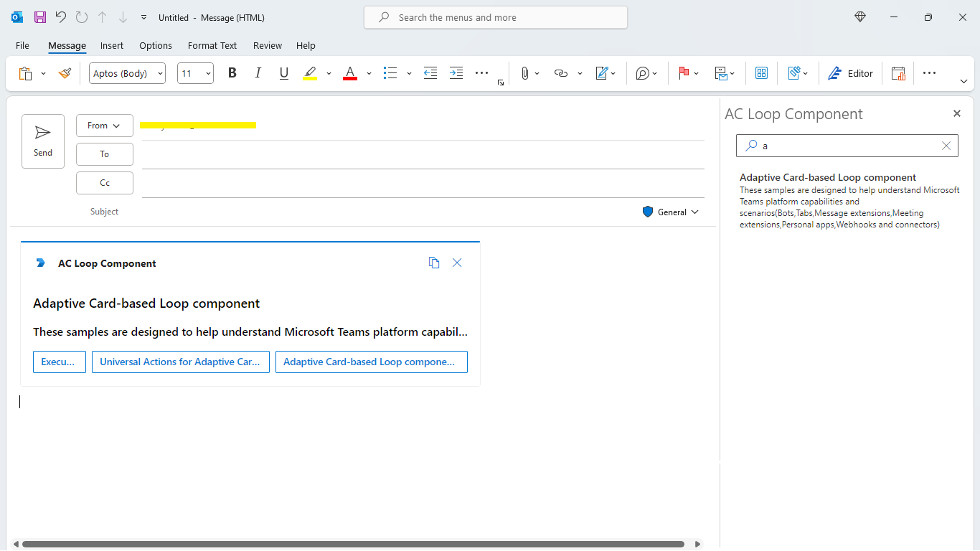Viewport: 980px width, 551px height.
Task: Expand bullet list style arrow
Action: pos(409,73)
